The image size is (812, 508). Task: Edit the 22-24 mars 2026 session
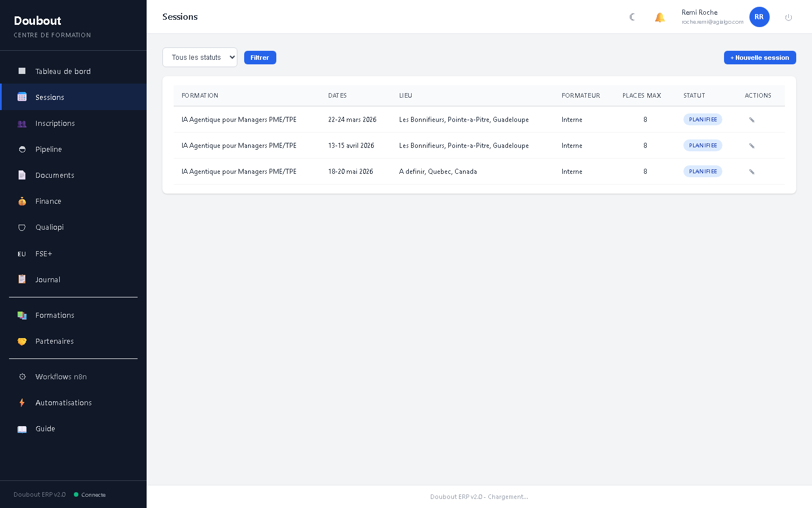tap(752, 120)
